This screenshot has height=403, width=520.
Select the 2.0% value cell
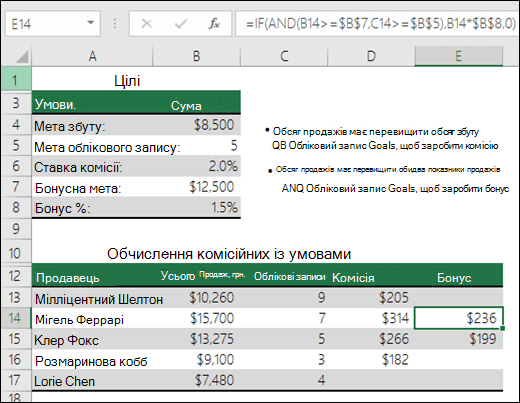click(x=197, y=167)
